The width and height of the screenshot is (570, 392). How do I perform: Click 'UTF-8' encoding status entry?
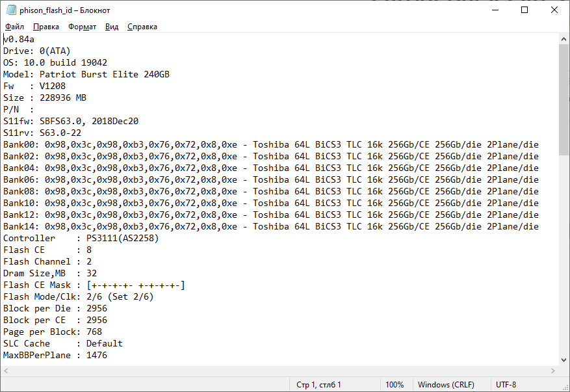(x=506, y=384)
